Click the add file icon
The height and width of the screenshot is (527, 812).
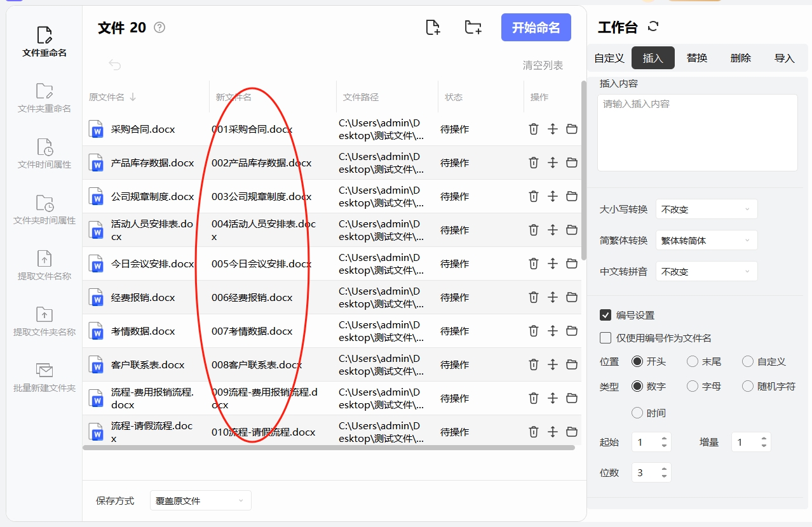[x=433, y=27]
